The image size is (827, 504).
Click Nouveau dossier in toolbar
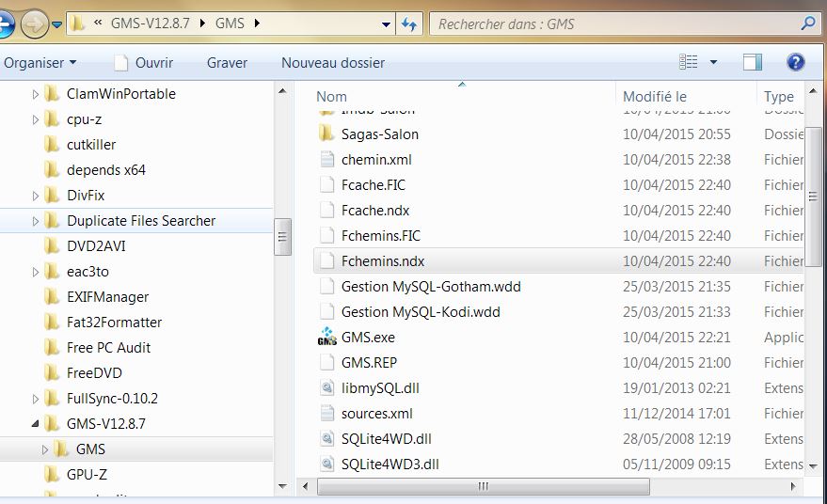click(332, 63)
